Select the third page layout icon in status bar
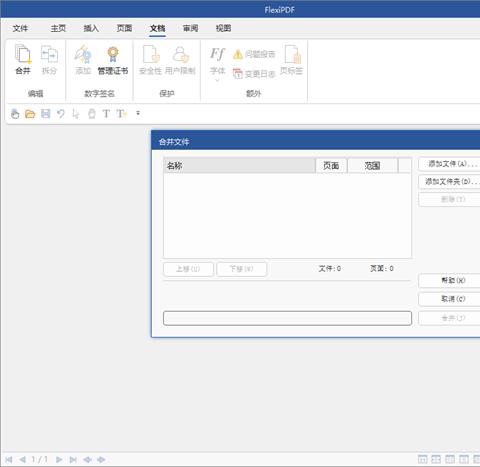This screenshot has width=480, height=467. [x=450, y=459]
